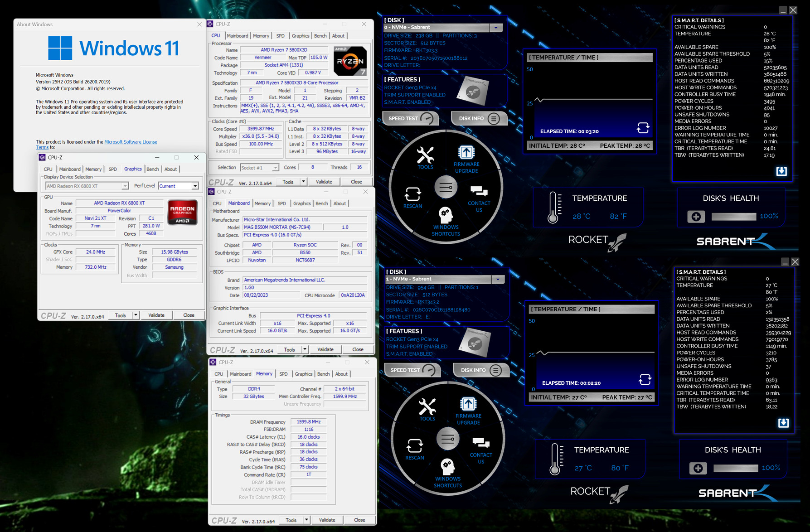The image size is (810, 532).
Task: Select BIOS Date value '08/22/2023'
Action: [271, 295]
